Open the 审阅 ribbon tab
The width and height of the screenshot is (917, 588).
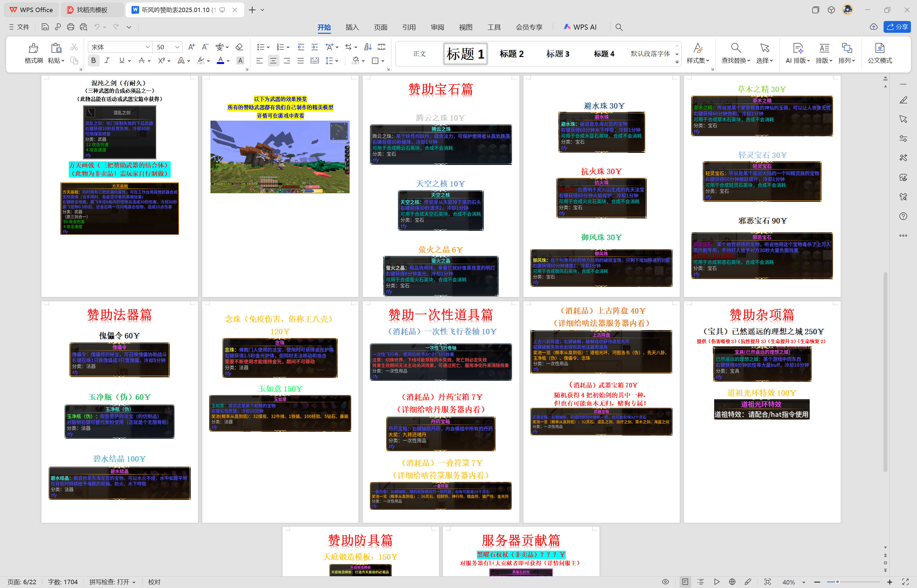click(437, 27)
